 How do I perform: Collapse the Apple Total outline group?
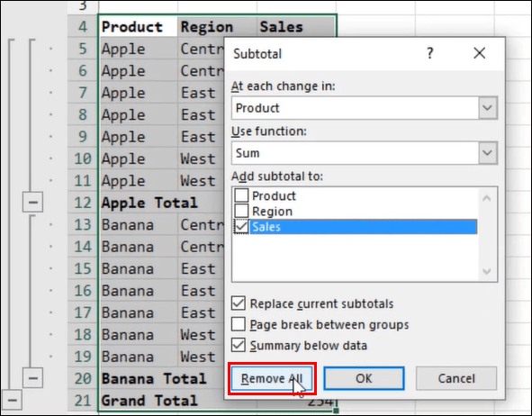pyautogui.click(x=32, y=203)
